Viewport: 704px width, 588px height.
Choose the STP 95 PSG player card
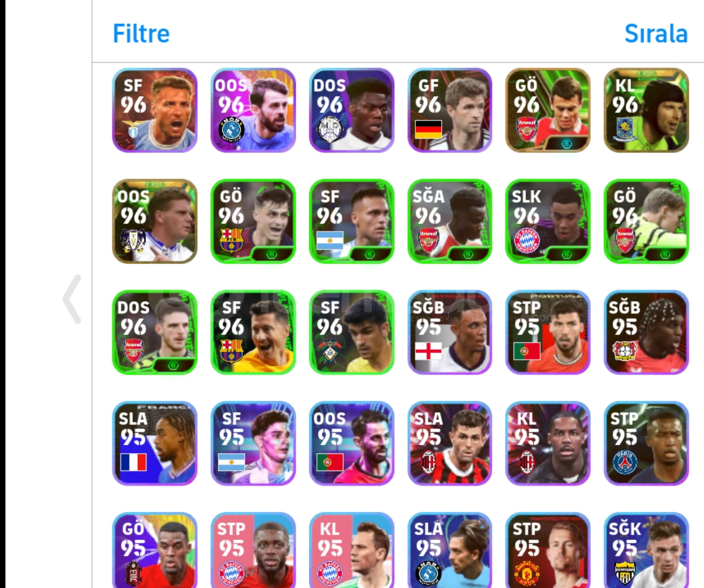click(646, 443)
